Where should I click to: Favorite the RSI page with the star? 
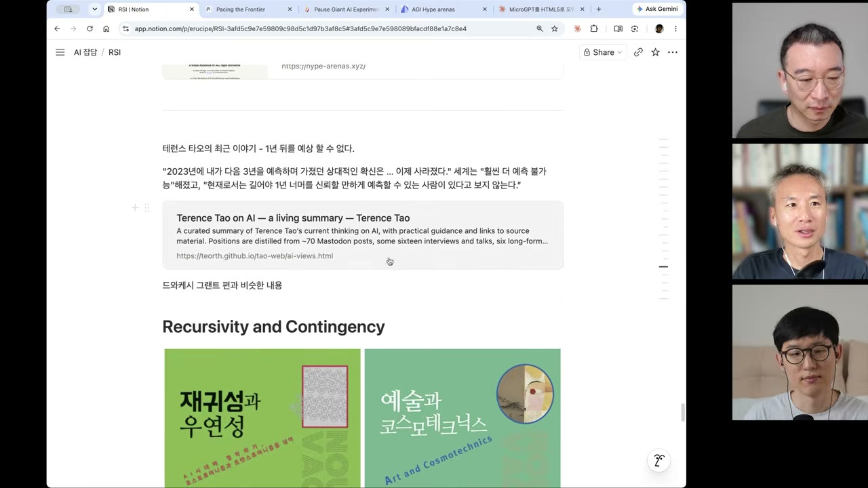coord(655,52)
